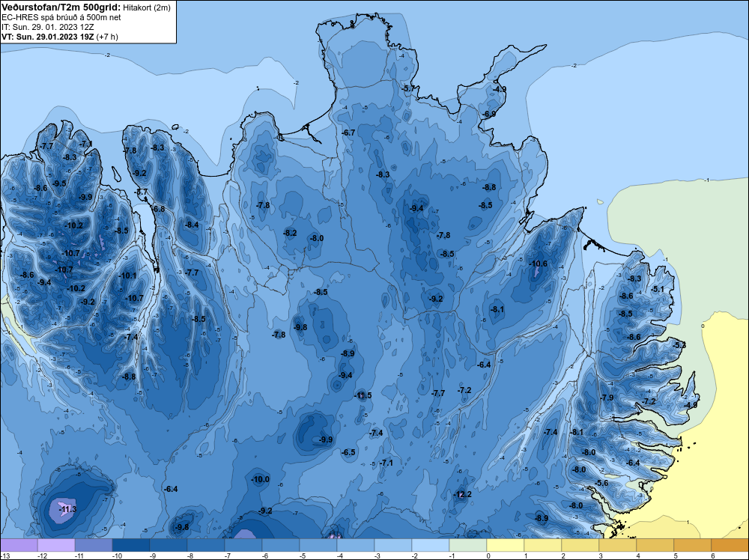Click the -10.6 temperature label
Image resolution: width=749 pixels, height=560 pixels.
(x=539, y=264)
